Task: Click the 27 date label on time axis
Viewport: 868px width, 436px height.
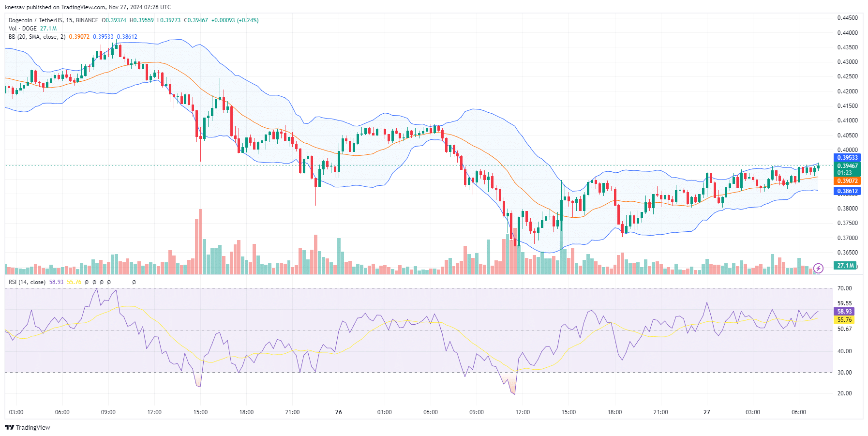Action: pos(707,412)
